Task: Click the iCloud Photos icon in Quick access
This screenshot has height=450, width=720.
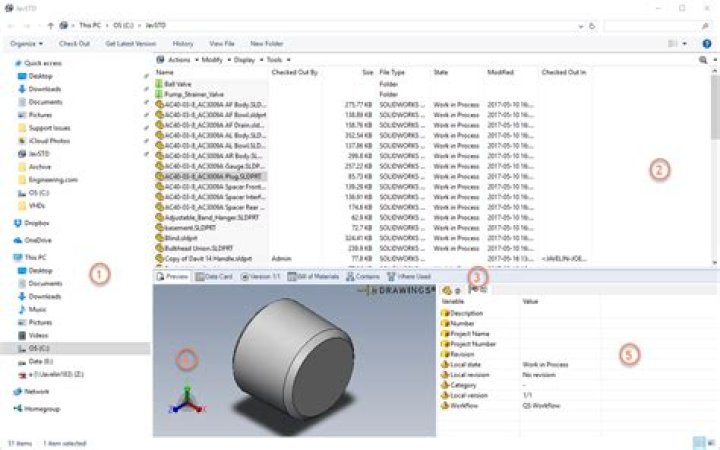Action: 19,141
